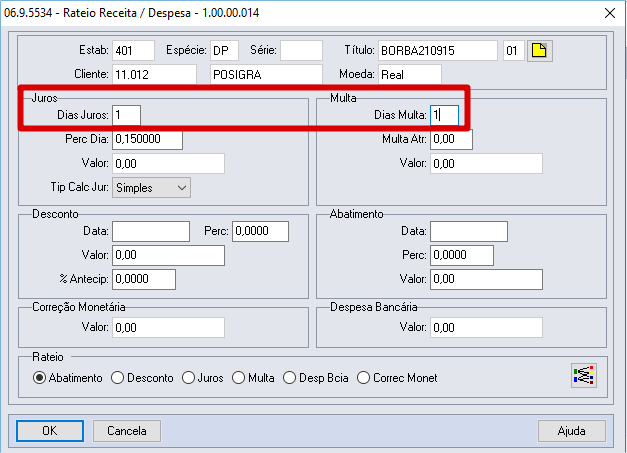Click the Dias Multa field
Image resolution: width=627 pixels, height=453 pixels.
click(444, 115)
